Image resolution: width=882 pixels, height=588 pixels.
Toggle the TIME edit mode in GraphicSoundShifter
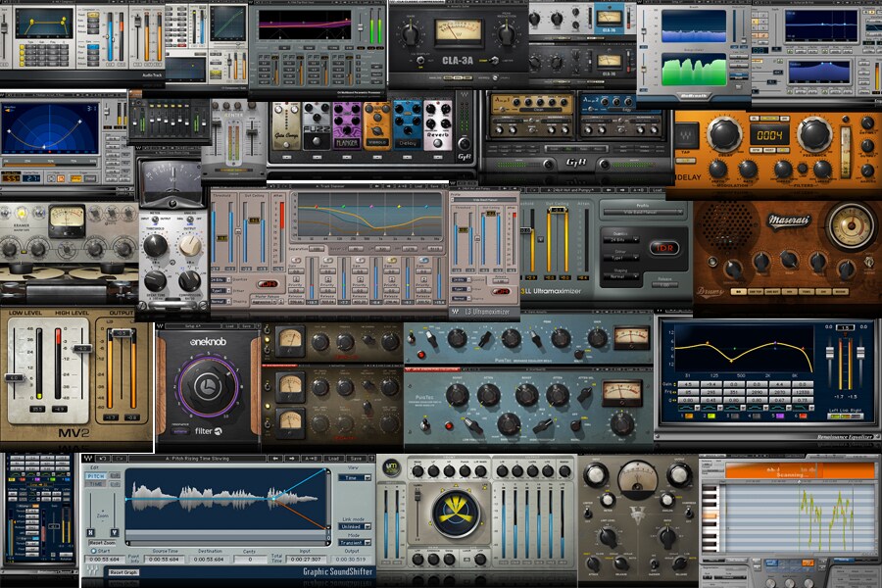(96, 484)
